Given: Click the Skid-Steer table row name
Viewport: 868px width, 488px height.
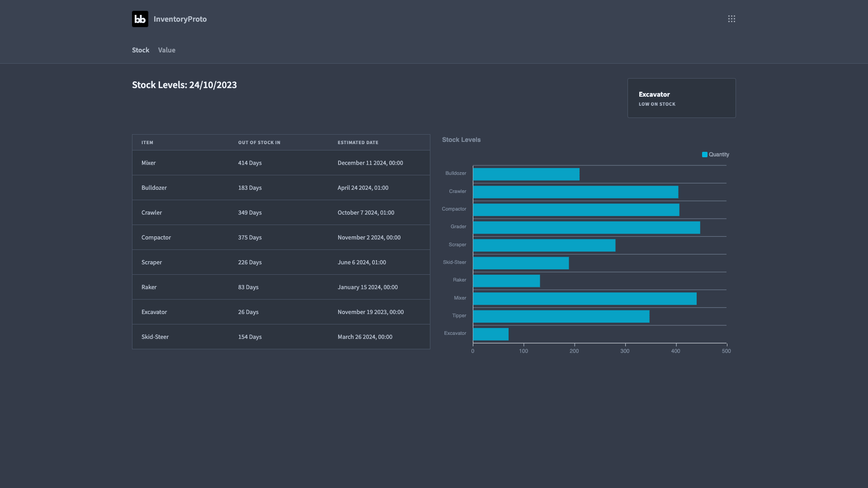Looking at the screenshot, I should coord(155,337).
